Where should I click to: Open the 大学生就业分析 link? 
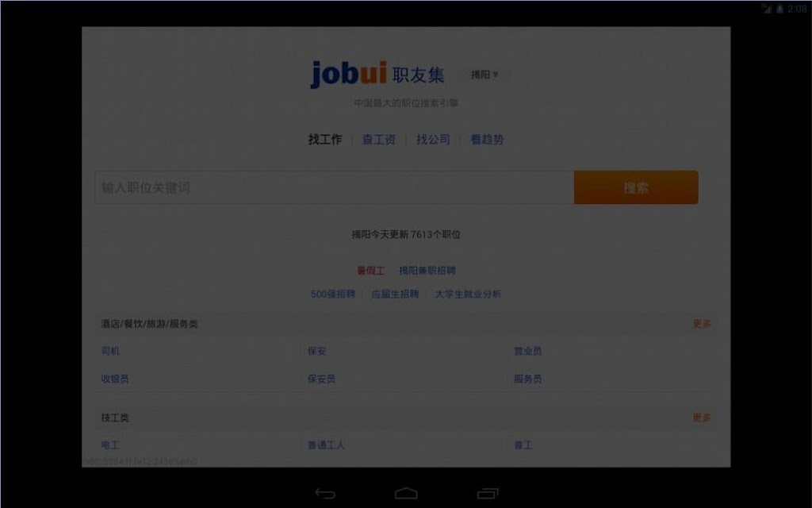468,294
